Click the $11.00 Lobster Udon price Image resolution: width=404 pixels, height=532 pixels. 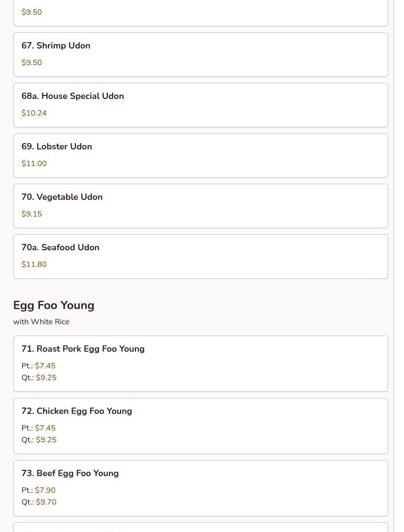click(34, 164)
